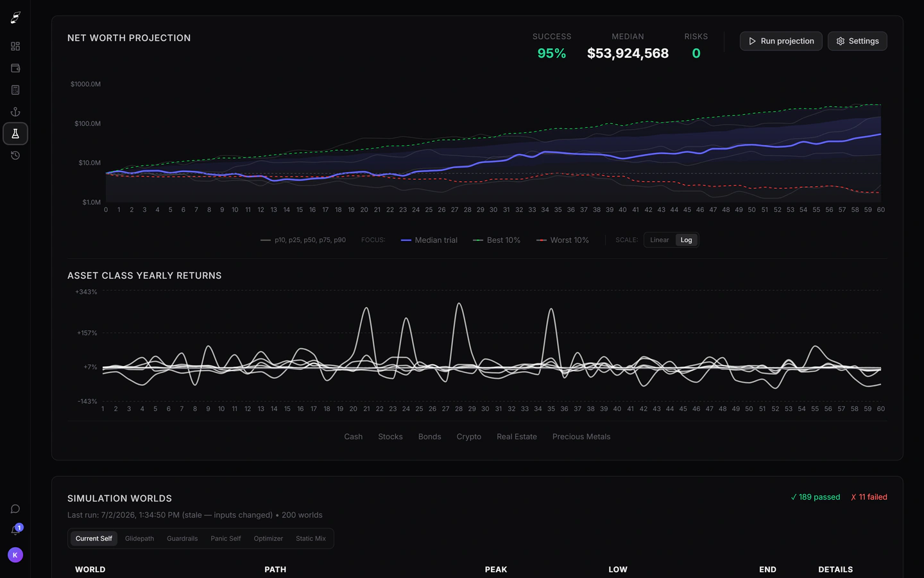Image resolution: width=924 pixels, height=578 pixels.
Task: Click the DETAILS column header
Action: 835,570
